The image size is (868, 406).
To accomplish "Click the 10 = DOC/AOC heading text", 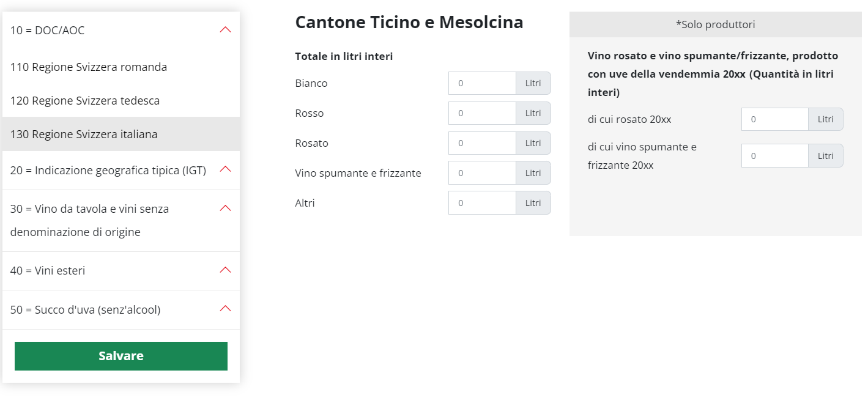I will coord(48,30).
